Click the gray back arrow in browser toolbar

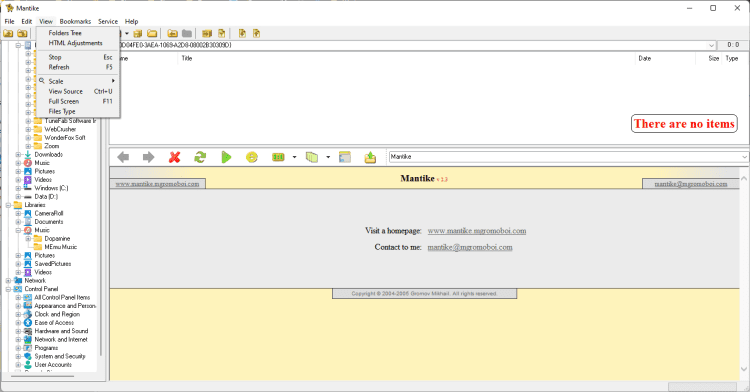tap(123, 157)
